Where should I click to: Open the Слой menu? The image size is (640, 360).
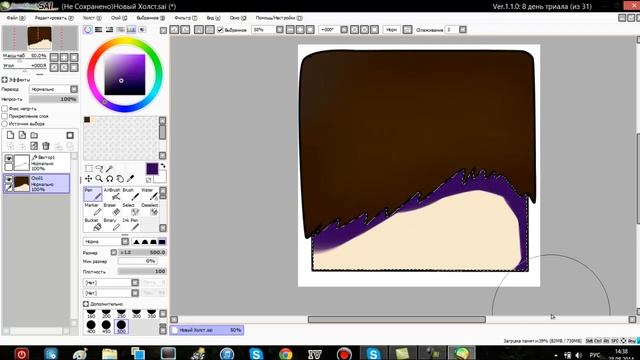[119, 18]
